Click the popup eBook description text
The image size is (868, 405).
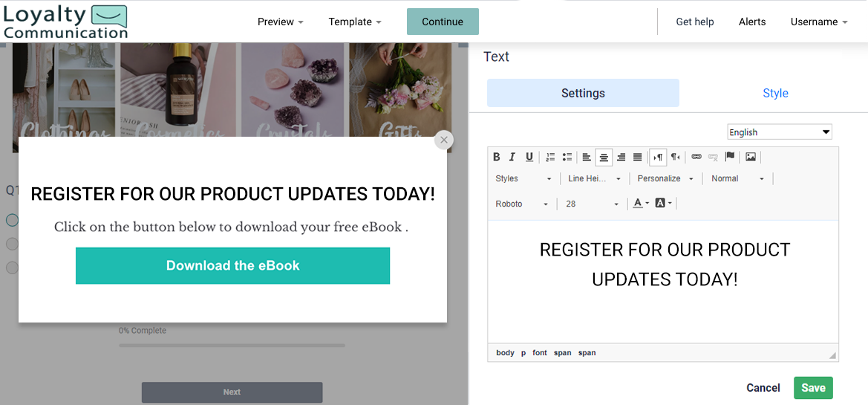[231, 227]
